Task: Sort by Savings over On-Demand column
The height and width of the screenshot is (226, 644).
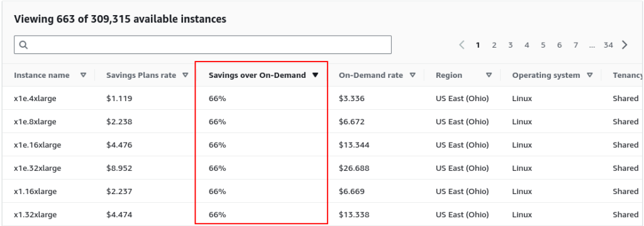Action: (315, 75)
